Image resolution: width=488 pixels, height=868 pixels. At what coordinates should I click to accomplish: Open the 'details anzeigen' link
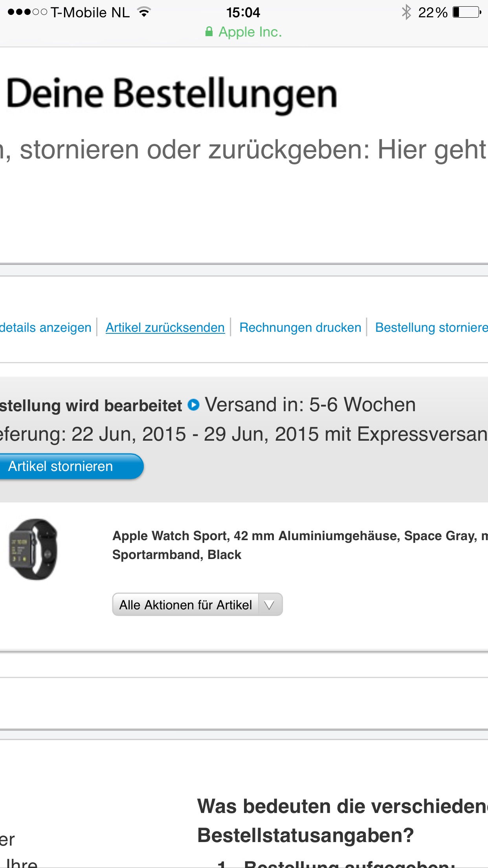46,327
